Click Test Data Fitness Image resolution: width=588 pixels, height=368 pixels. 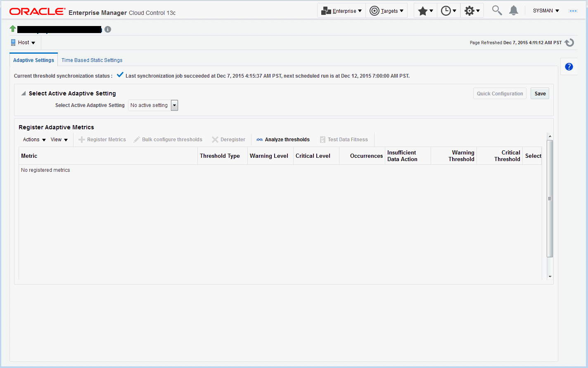click(x=344, y=140)
